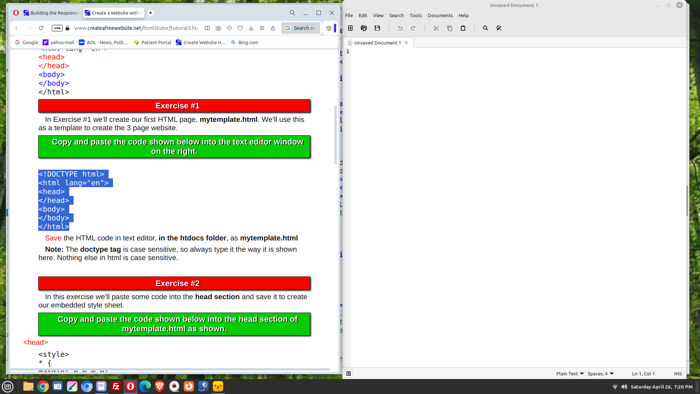
Task: Click the copy icon in text editor toolbar
Action: pos(450,28)
